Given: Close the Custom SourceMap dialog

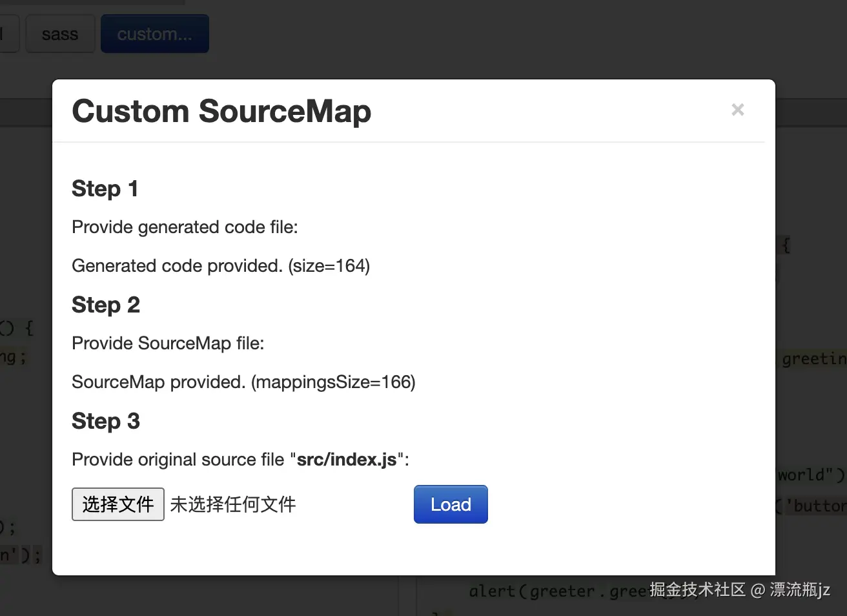Looking at the screenshot, I should [737, 110].
